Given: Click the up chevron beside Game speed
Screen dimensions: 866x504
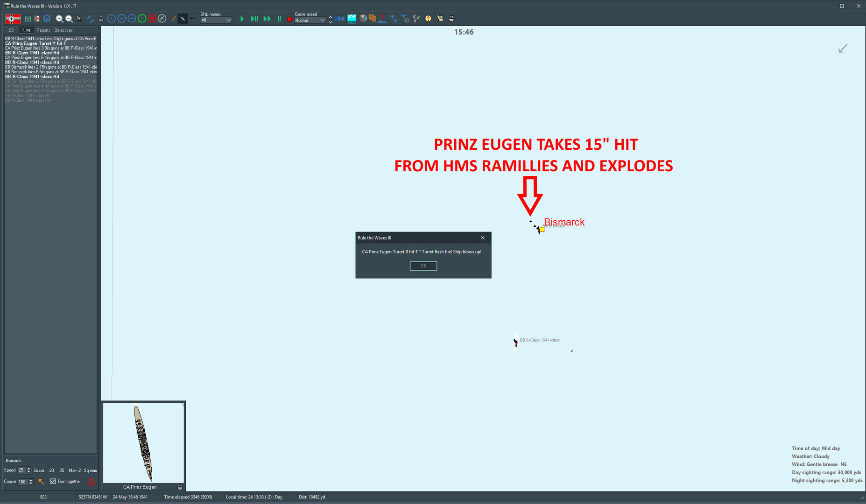Looking at the screenshot, I should [x=331, y=16].
